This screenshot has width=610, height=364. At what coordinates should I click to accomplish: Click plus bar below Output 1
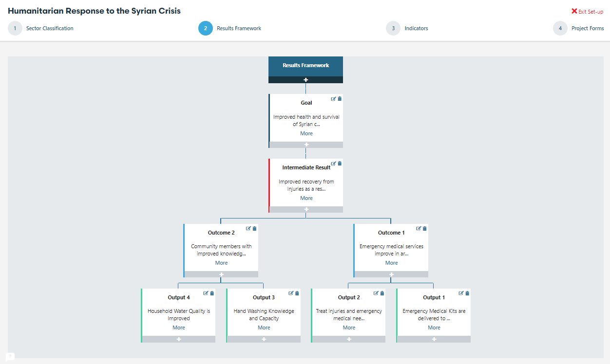coord(434,339)
